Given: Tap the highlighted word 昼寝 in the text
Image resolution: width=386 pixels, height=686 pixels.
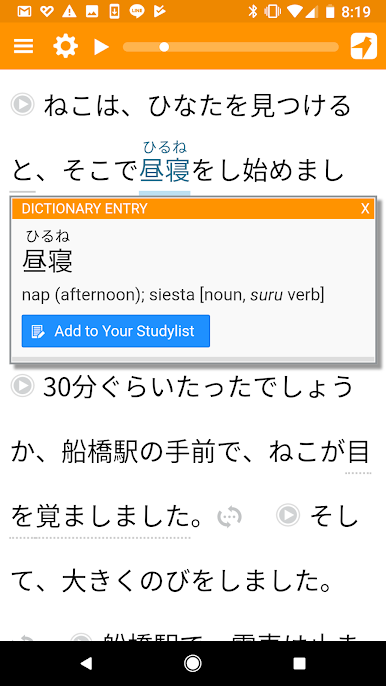Looking at the screenshot, I should coord(165,171).
